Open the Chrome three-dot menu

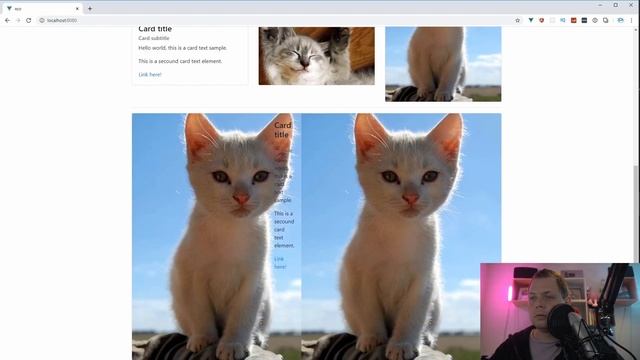click(631, 20)
